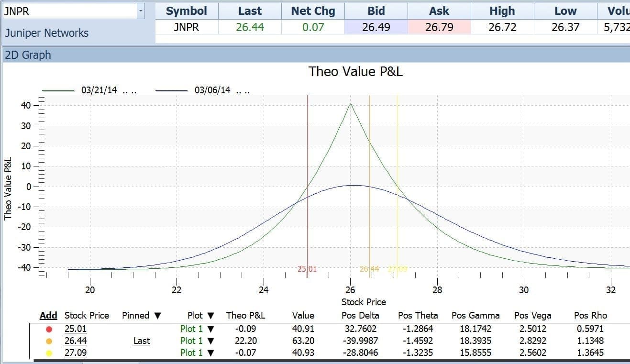The image size is (630, 364).
Task: Click the Bid column header
Action: coord(376,11)
